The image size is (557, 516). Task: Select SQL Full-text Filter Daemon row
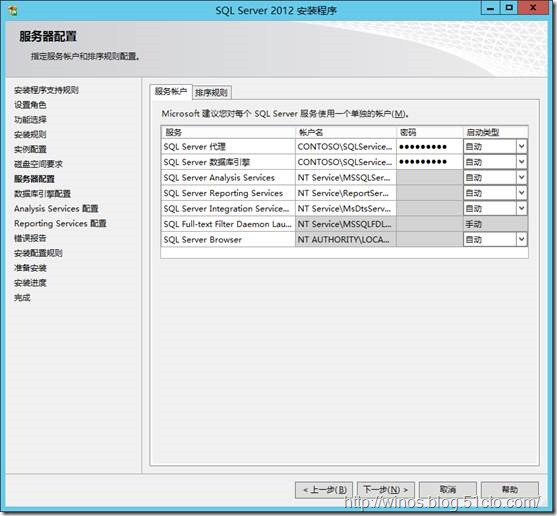[228, 224]
